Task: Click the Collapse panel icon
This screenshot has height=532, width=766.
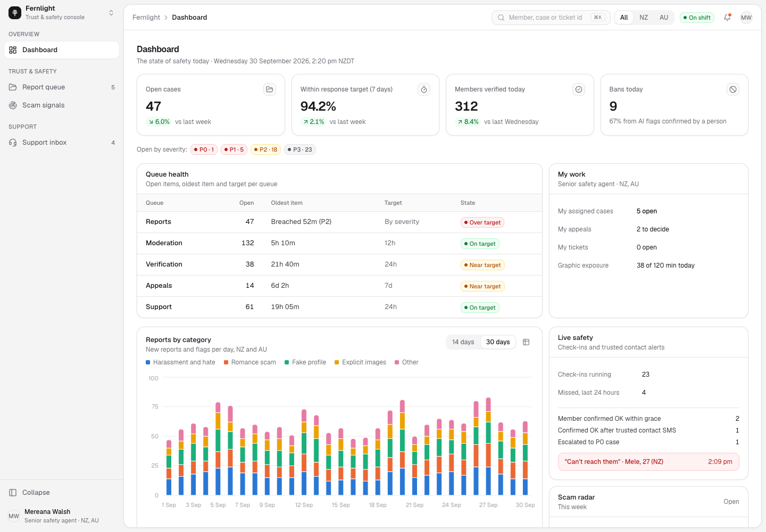Action: (13, 493)
